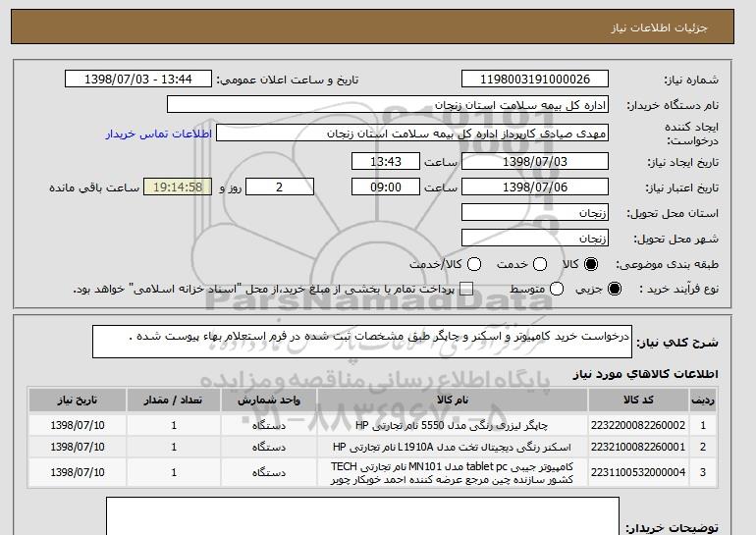Open the اطلاعات تماس خریدار link
Viewport: 756px width, 535px height.
pos(159,134)
